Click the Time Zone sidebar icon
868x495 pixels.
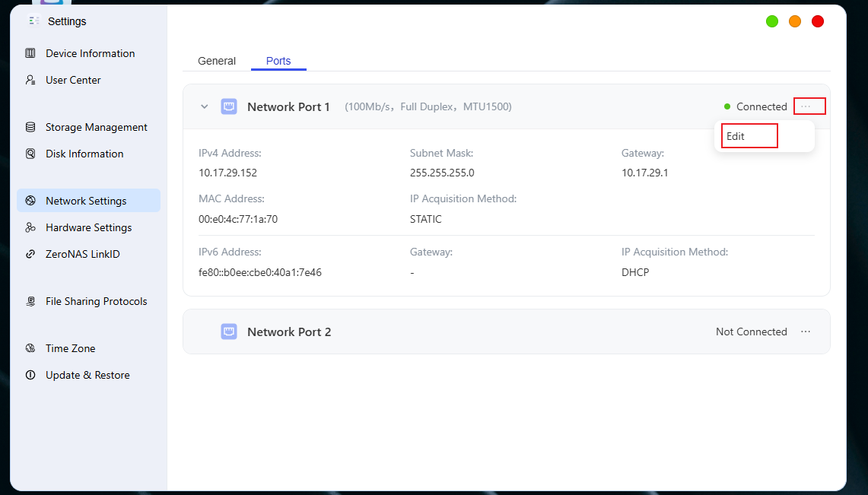[x=30, y=348]
